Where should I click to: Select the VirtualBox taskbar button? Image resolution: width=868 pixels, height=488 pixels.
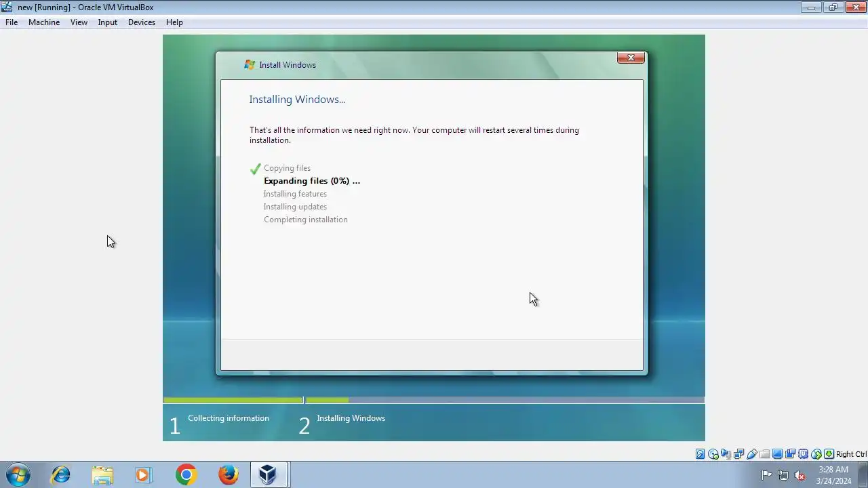coord(270,474)
